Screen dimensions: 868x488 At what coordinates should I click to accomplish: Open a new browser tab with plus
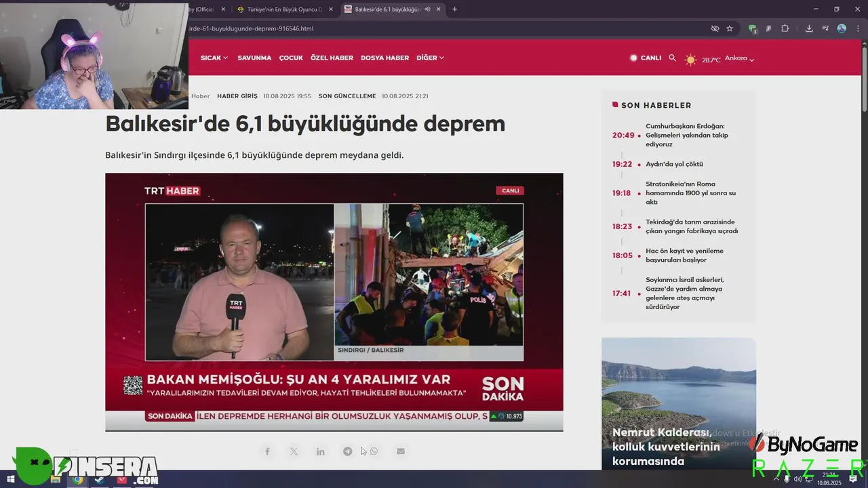[454, 9]
